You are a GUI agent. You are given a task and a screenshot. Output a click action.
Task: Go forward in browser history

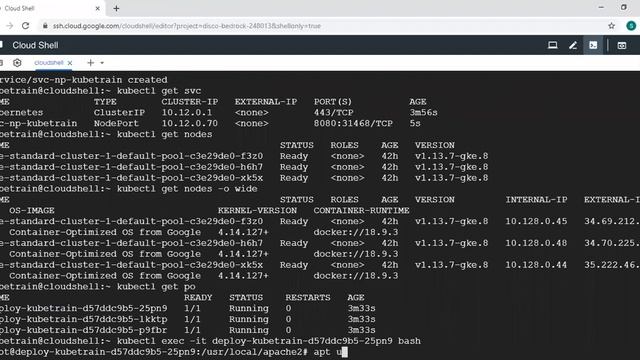click(10, 26)
